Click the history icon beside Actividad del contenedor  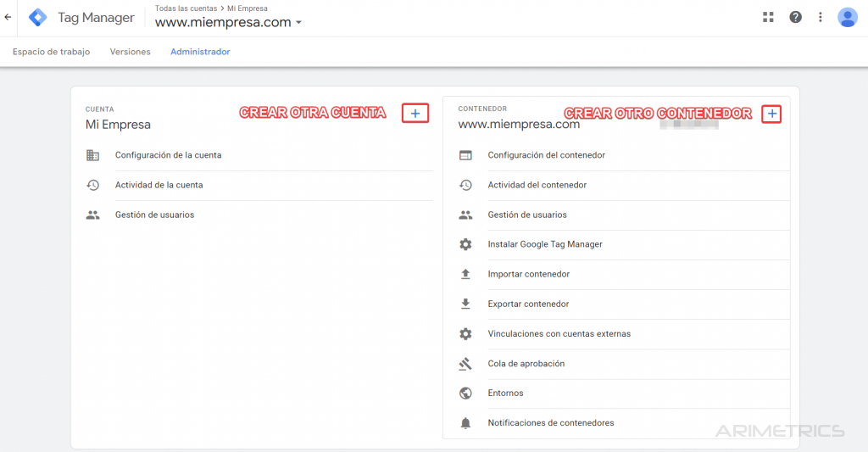465,185
